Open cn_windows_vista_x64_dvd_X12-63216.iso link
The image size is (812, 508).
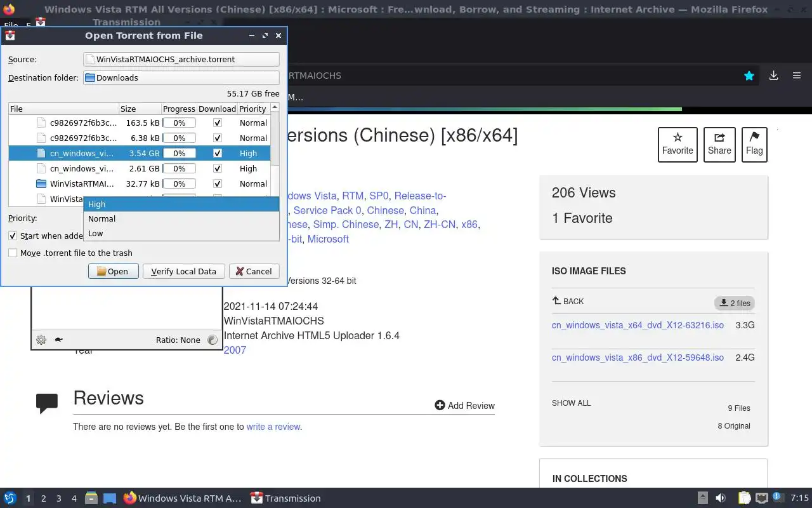click(x=638, y=325)
